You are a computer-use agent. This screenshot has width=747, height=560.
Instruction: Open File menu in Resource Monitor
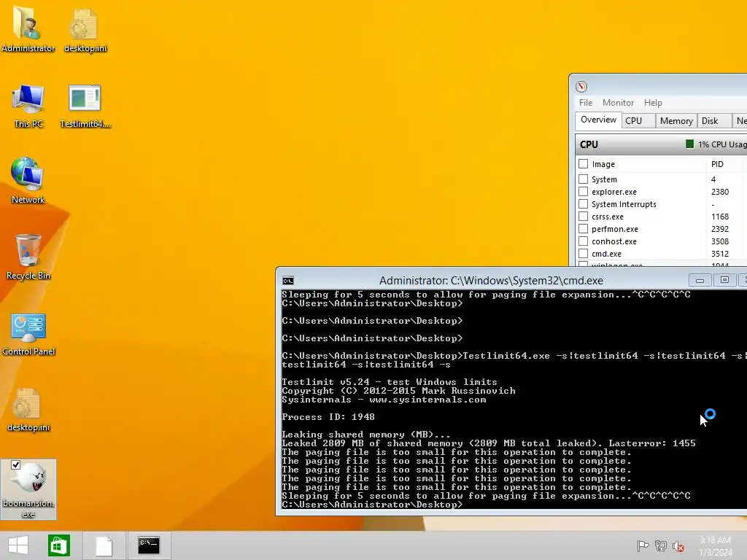pos(586,103)
